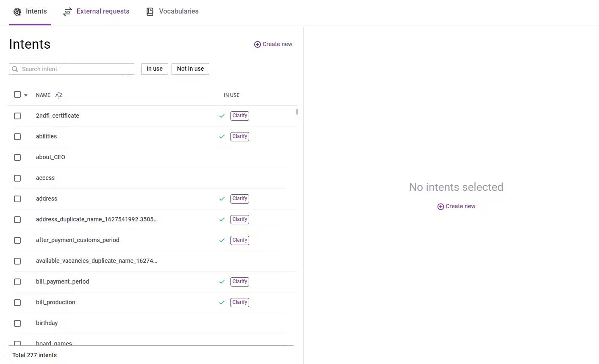Click the Intents tab icon

click(x=17, y=12)
